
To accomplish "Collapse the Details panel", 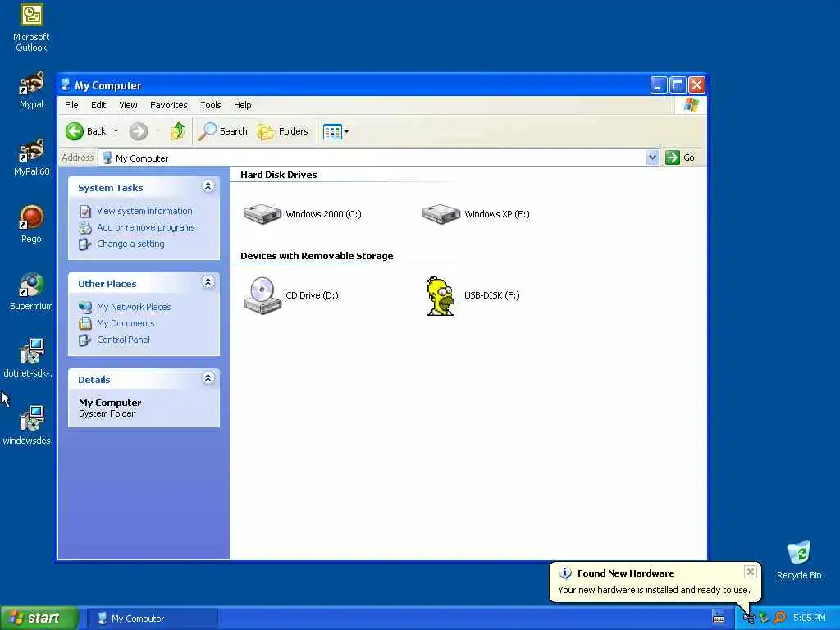I will (x=208, y=378).
